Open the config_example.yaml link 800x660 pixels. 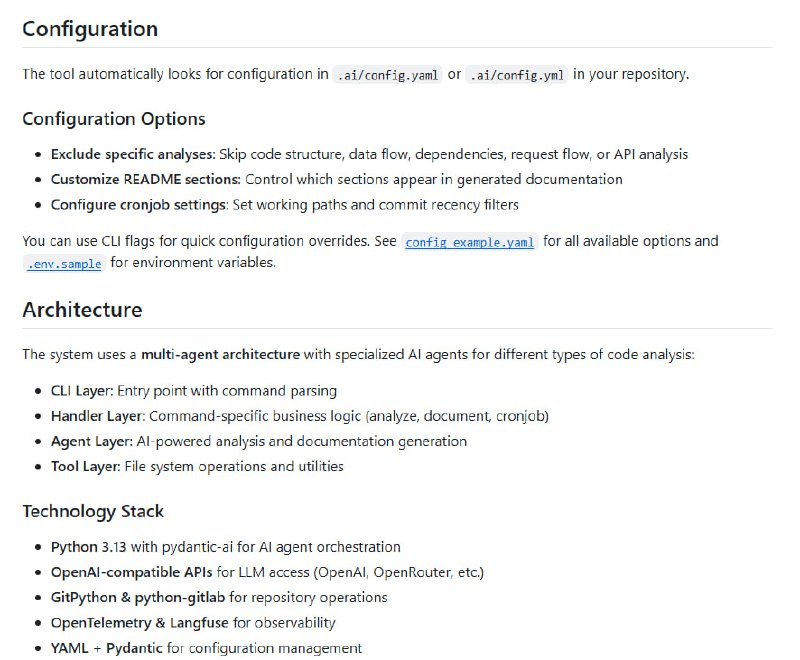[x=470, y=242]
